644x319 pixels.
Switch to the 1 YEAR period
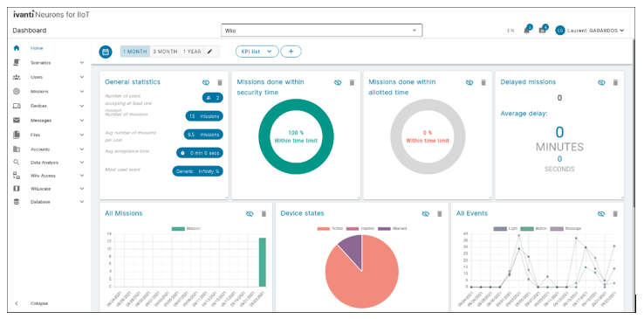click(x=192, y=52)
